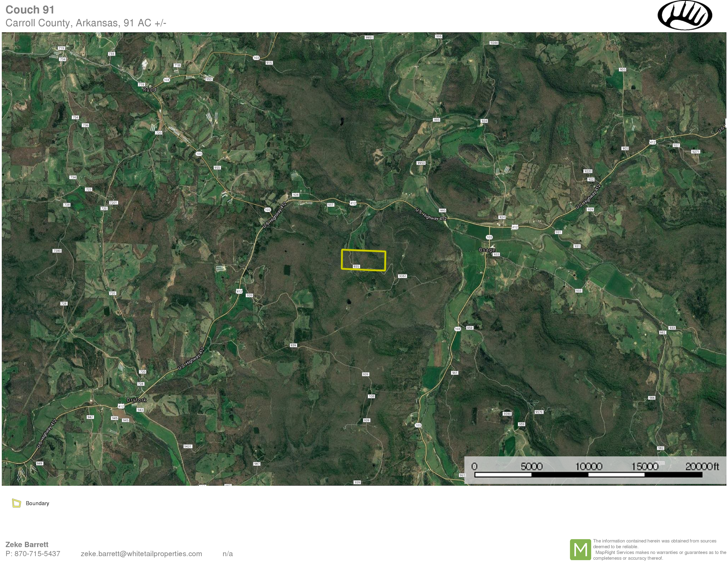The image size is (728, 563).
Task: Click the yellow Boundary legend icon
Action: tap(16, 503)
